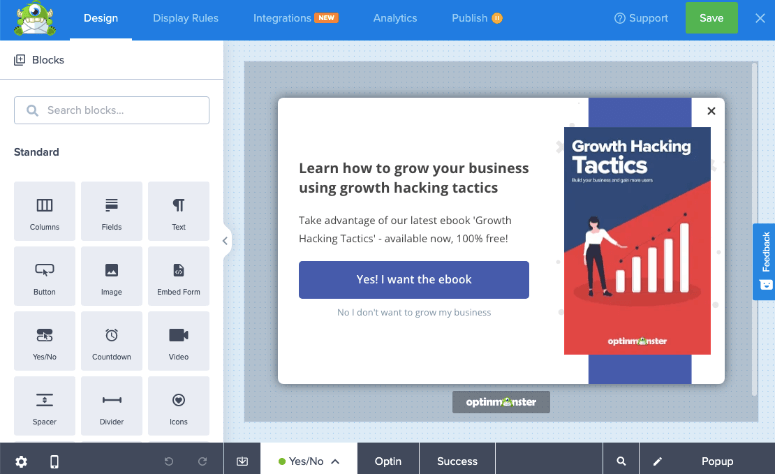Exit the campaign builder
The image size is (775, 474).
click(760, 18)
